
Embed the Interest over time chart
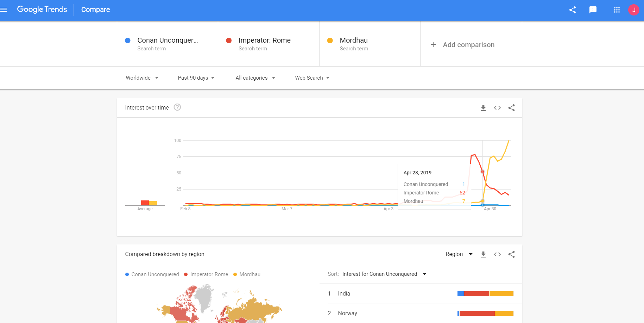pos(497,108)
